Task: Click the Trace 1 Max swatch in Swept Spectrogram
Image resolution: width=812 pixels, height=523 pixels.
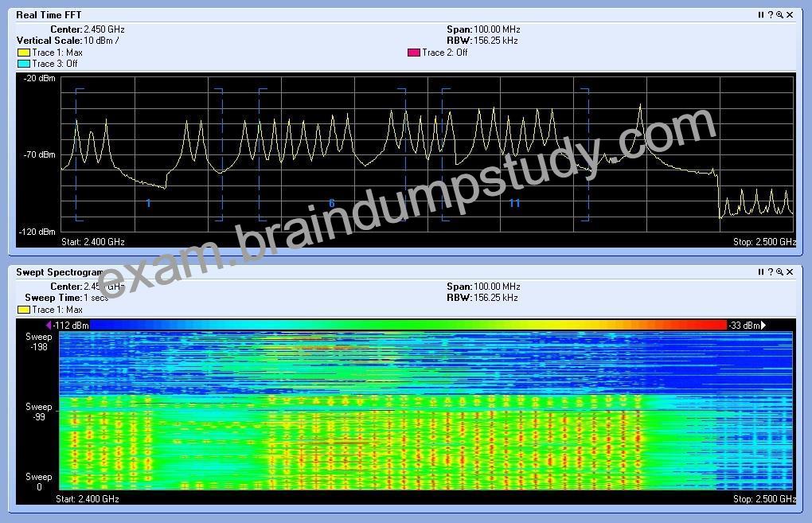Action: tap(24, 310)
